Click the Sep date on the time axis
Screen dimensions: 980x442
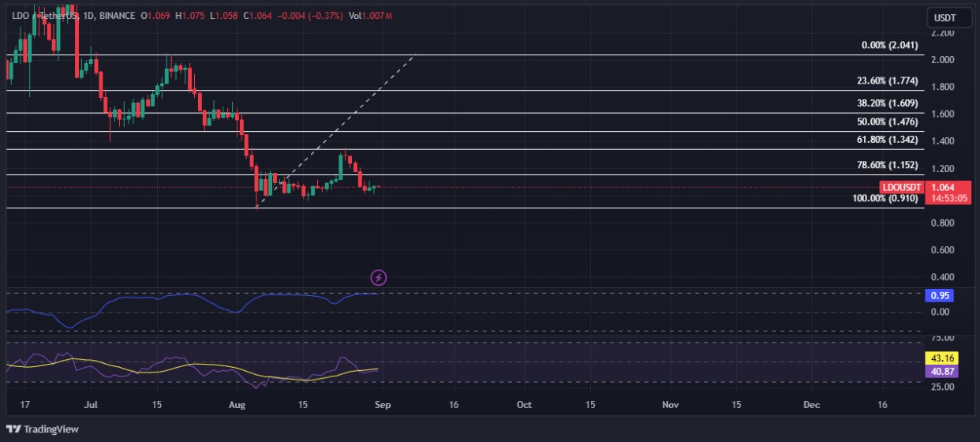tap(383, 404)
